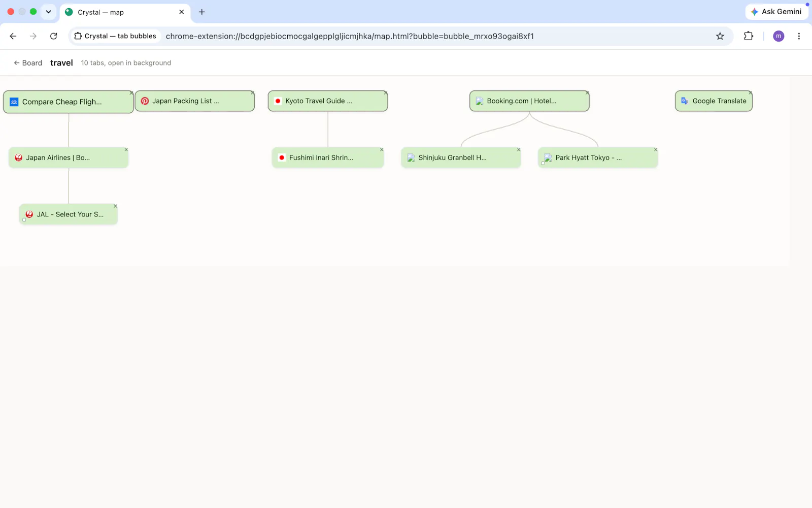Bookmark this page with the star icon

pos(720,36)
